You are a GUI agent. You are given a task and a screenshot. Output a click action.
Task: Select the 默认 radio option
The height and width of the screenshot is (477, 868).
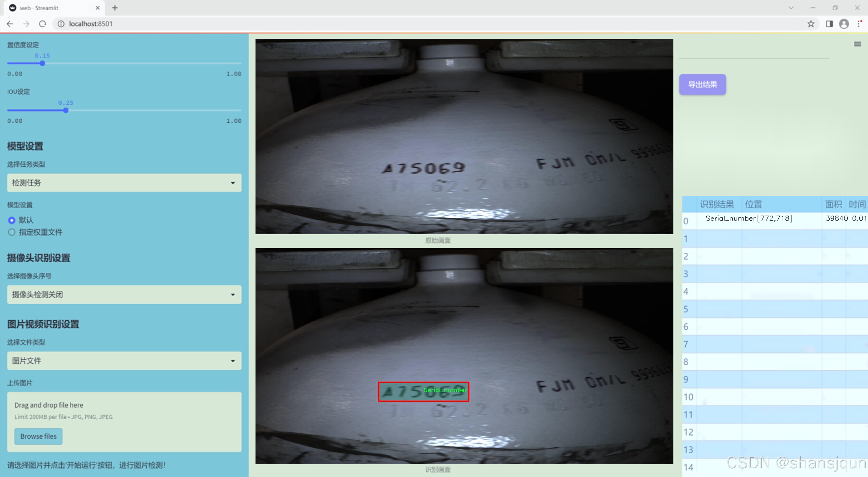click(x=12, y=220)
